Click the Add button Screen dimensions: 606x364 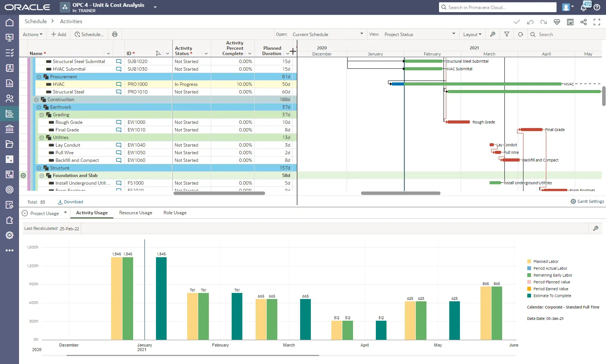point(59,34)
